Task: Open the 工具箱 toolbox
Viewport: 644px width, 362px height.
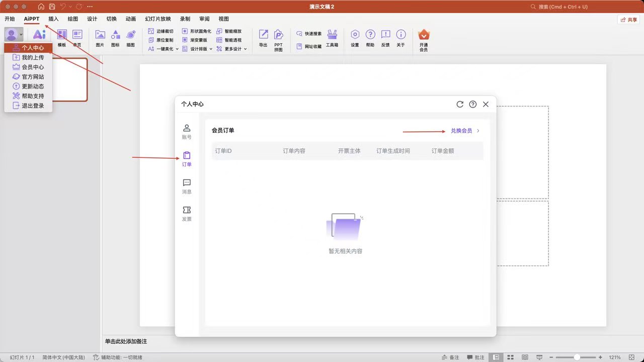Action: pyautogui.click(x=332, y=38)
